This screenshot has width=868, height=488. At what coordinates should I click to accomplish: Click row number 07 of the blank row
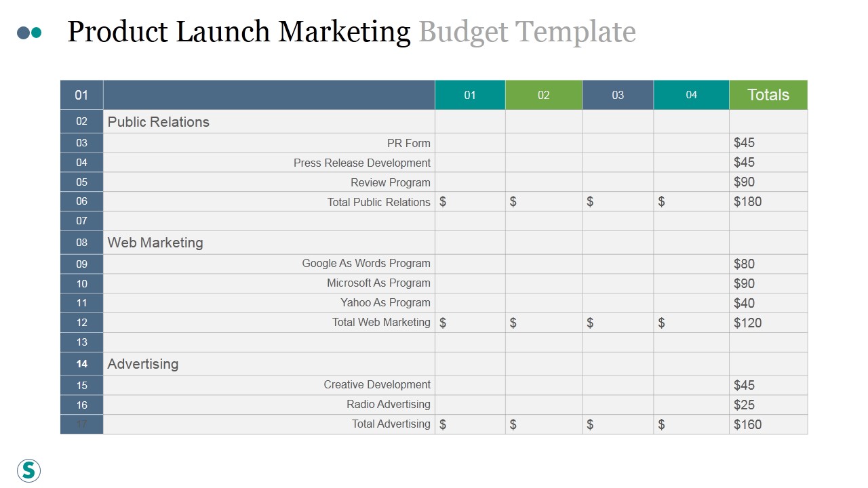click(81, 221)
